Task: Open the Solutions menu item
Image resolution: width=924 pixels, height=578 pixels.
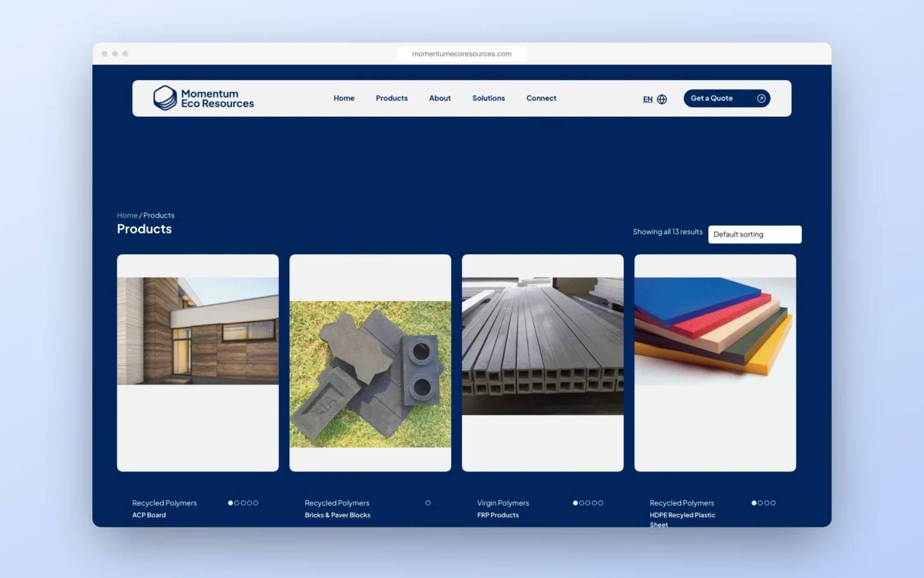Action: click(x=488, y=98)
